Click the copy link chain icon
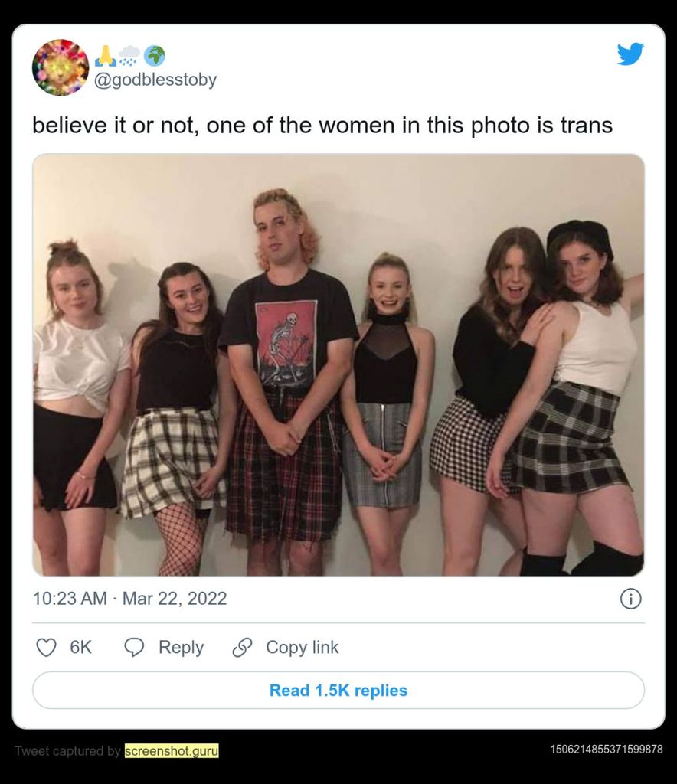The width and height of the screenshot is (677, 784). [242, 648]
